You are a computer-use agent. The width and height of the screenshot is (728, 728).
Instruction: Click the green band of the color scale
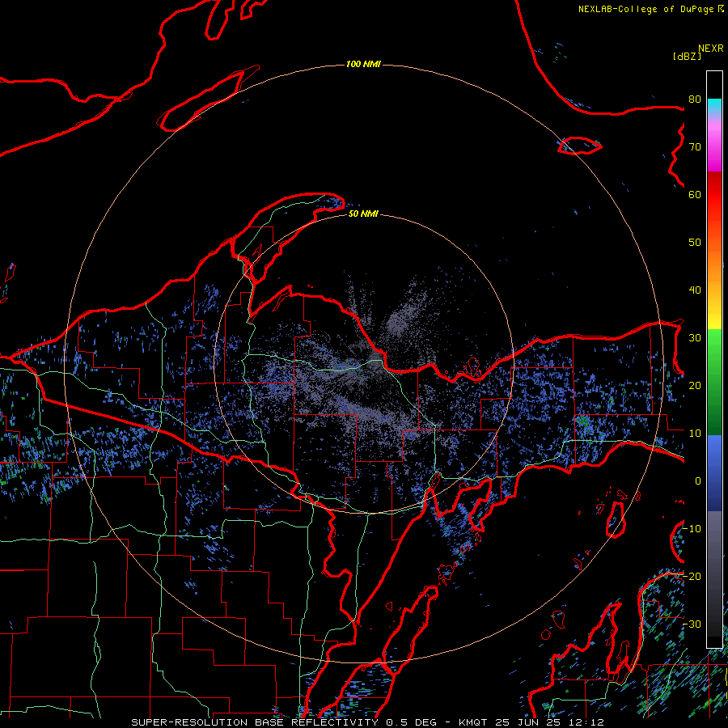click(x=714, y=381)
